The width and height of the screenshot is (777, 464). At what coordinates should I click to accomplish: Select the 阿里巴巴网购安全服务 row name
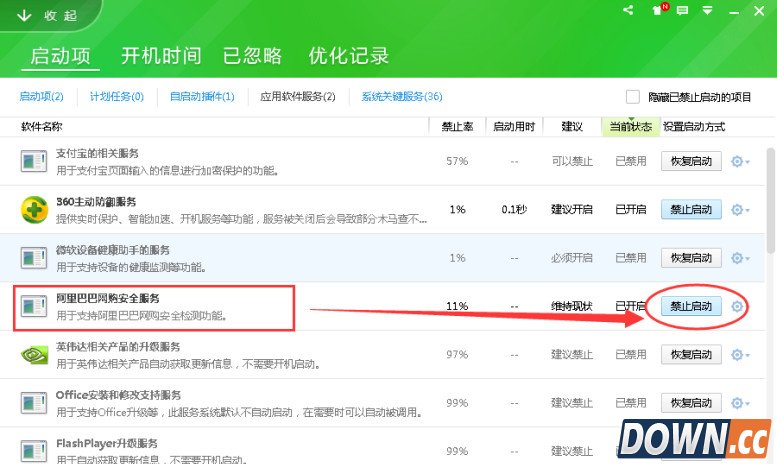click(x=108, y=298)
